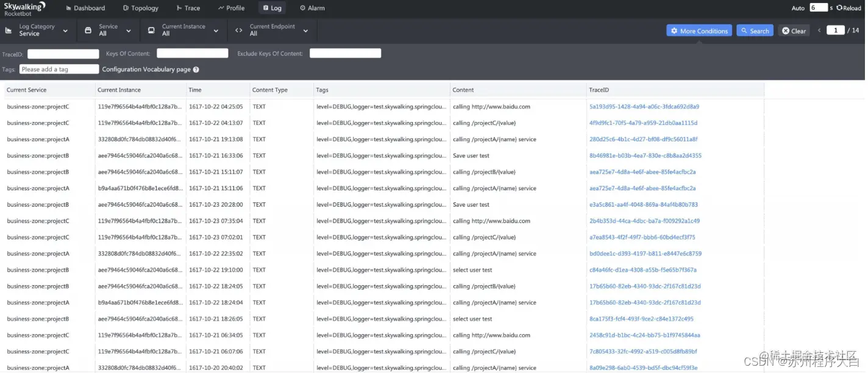The image size is (868, 373).
Task: Click 'calling /projectC/{value}' in 04:13:07 row
Action: click(484, 123)
